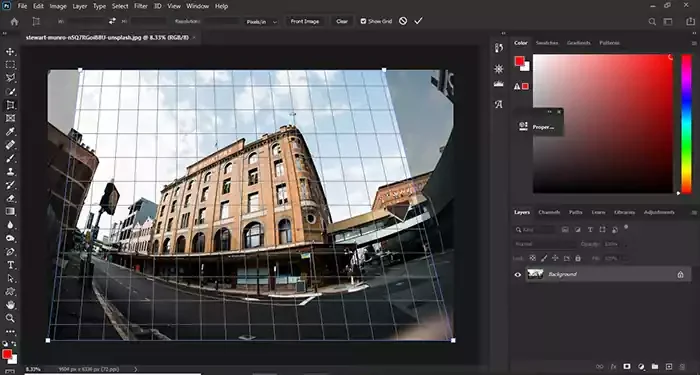
Task: Switch to the Swatches tab
Action: [x=547, y=43]
